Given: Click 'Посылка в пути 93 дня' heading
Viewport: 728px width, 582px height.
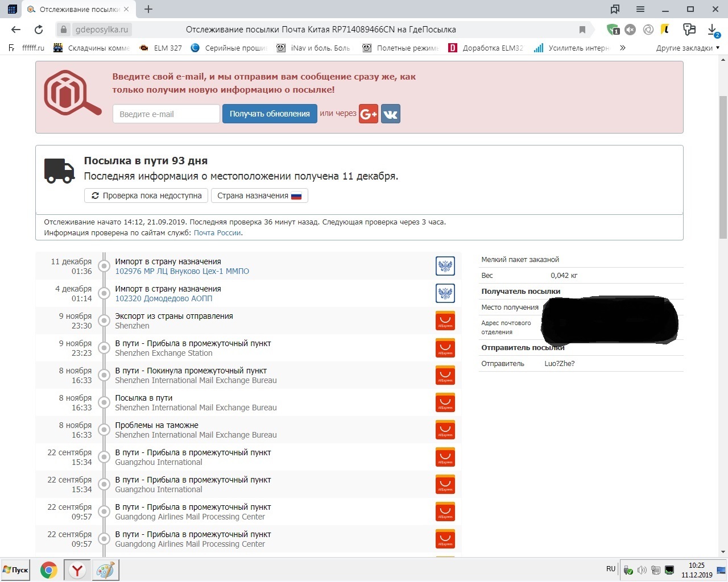Looking at the screenshot, I should tap(146, 161).
